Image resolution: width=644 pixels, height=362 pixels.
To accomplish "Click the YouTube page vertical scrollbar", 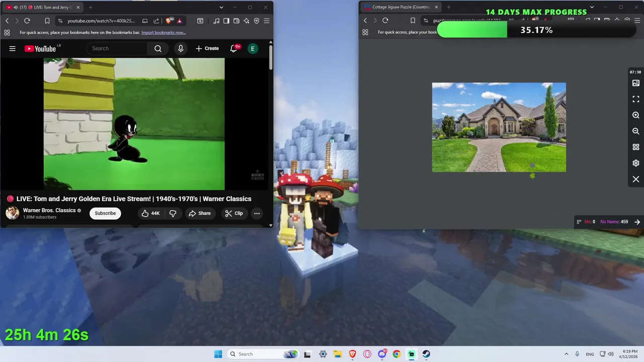I will tap(271, 57).
